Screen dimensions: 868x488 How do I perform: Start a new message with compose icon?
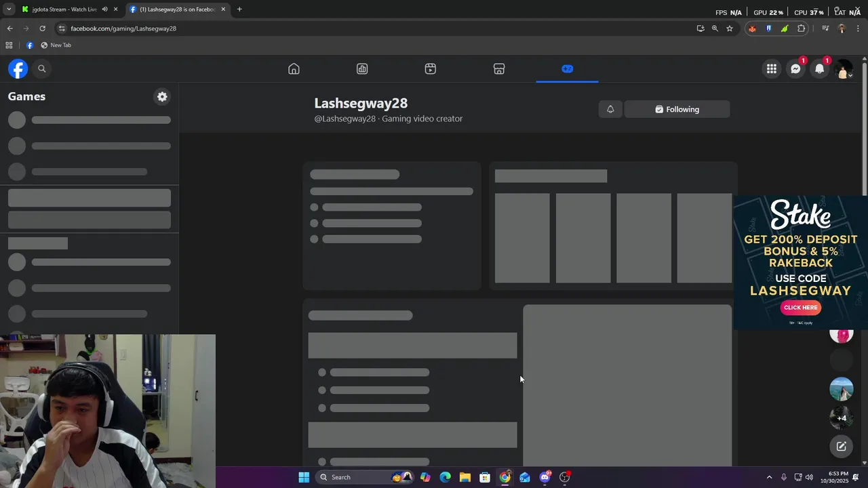tap(842, 446)
